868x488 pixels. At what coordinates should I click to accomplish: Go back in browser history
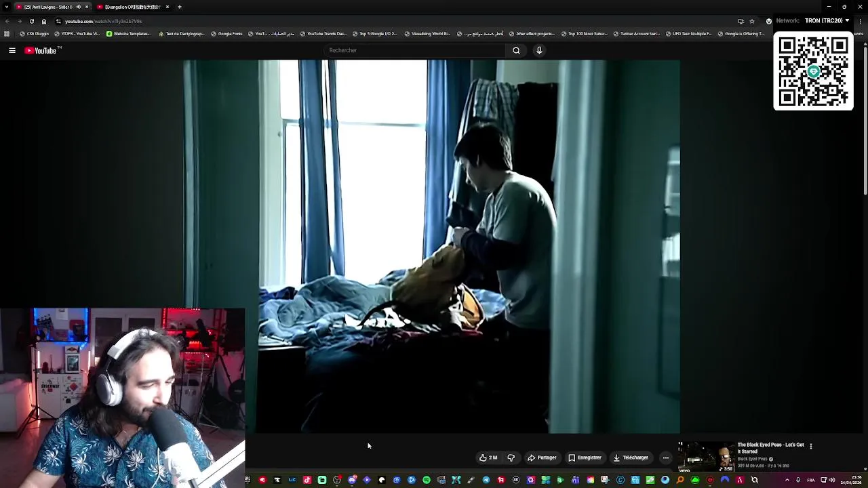(7, 21)
